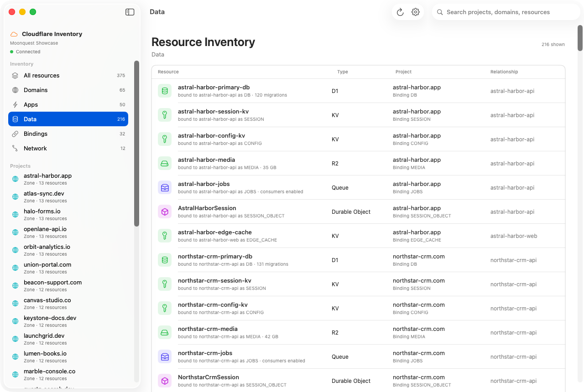Click the globe icon beside halo-forms.io
Screen dimensions: 584x392
click(x=15, y=215)
